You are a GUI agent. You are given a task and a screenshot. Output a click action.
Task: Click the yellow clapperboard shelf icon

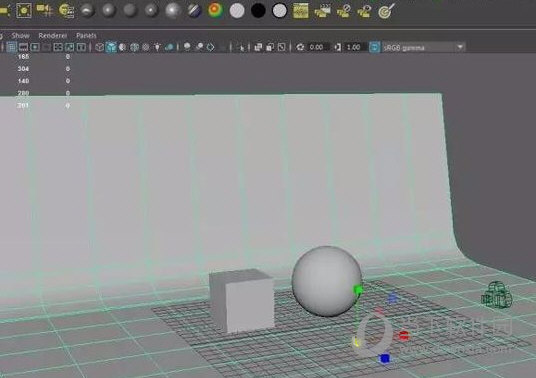(322, 11)
